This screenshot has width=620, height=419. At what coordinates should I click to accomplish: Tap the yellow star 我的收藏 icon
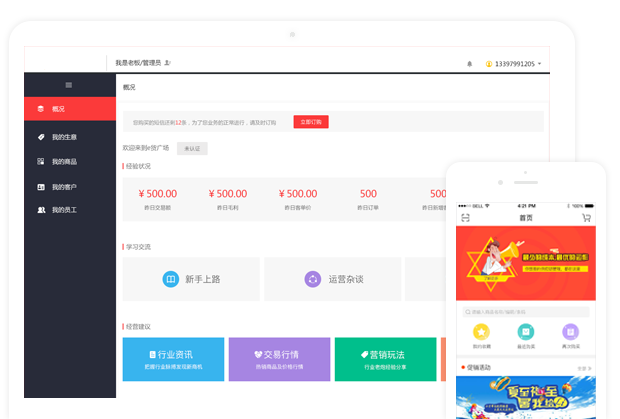click(481, 332)
